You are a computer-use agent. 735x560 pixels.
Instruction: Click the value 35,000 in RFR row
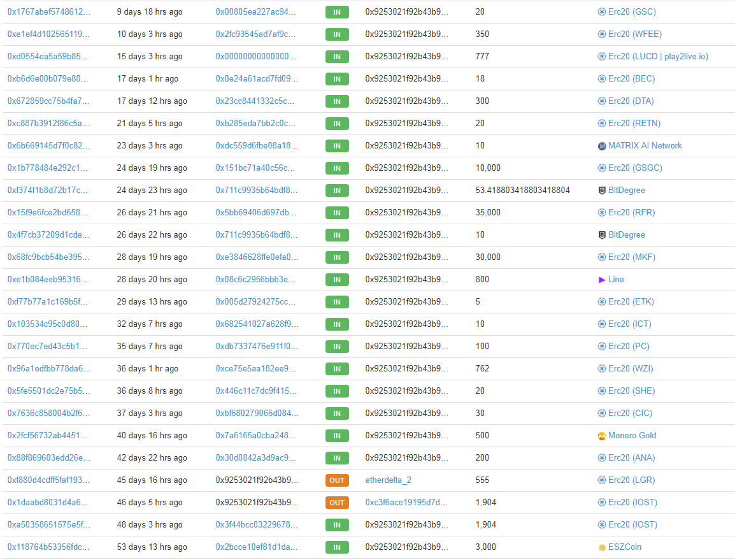pos(488,212)
